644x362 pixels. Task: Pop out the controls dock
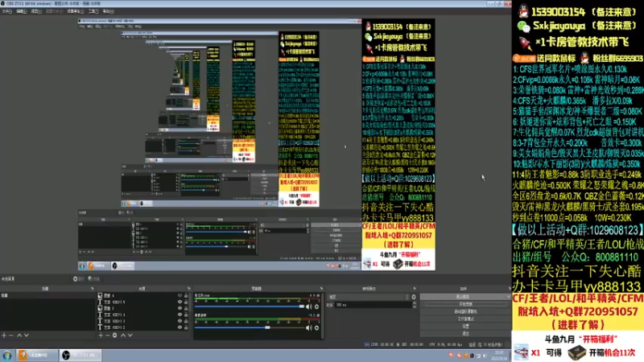[x=509, y=289]
